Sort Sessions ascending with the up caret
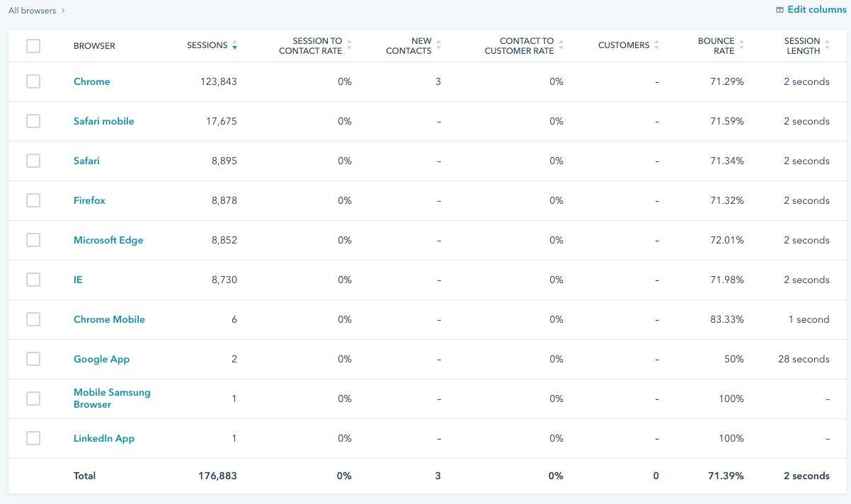This screenshot has width=851, height=504. pyautogui.click(x=234, y=42)
